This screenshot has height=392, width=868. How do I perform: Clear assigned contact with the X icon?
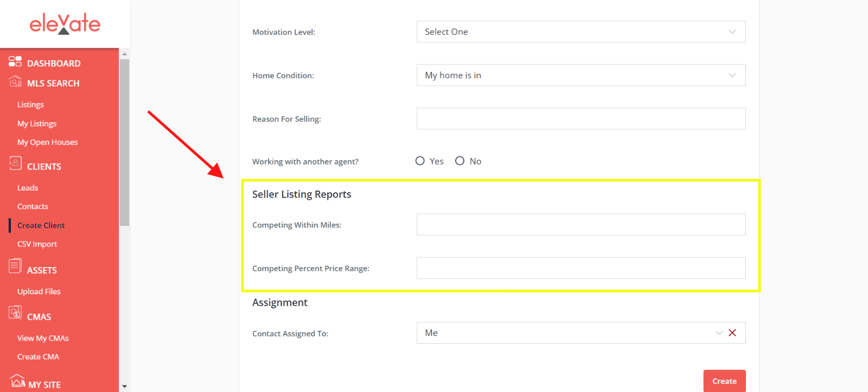732,333
